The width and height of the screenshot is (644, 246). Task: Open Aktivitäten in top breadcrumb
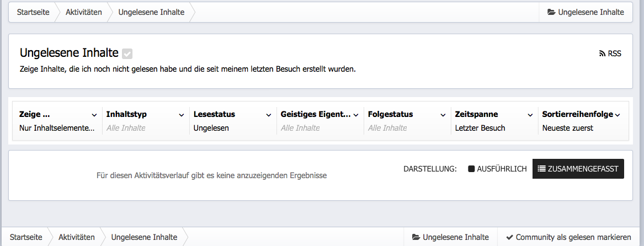[83, 12]
